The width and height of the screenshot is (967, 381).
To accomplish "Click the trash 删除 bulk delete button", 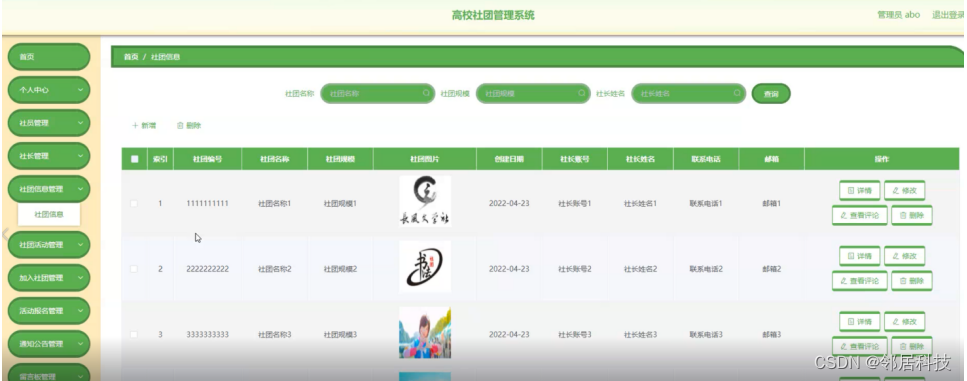I will (189, 125).
